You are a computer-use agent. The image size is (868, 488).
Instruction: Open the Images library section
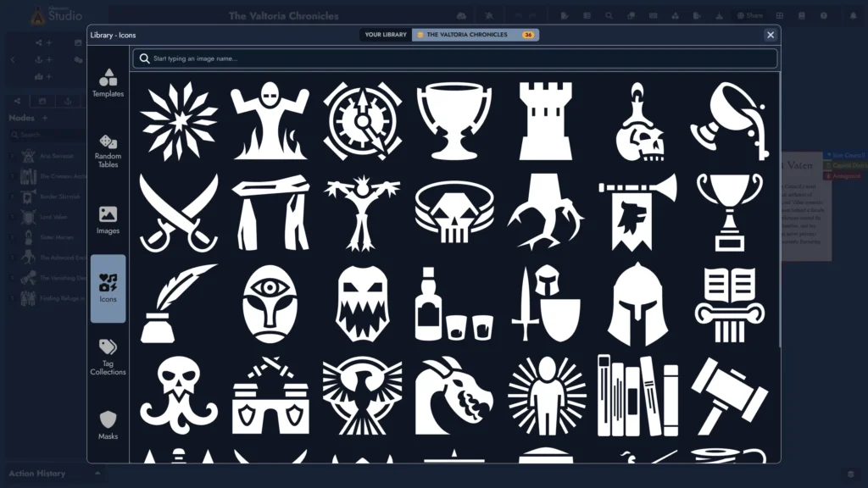click(108, 219)
